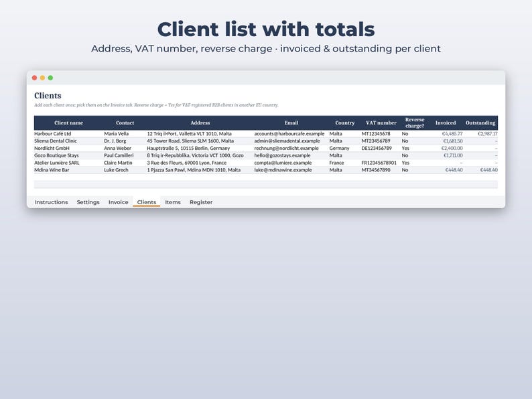Click the Country column header
This screenshot has height=399, width=532.
344,123
